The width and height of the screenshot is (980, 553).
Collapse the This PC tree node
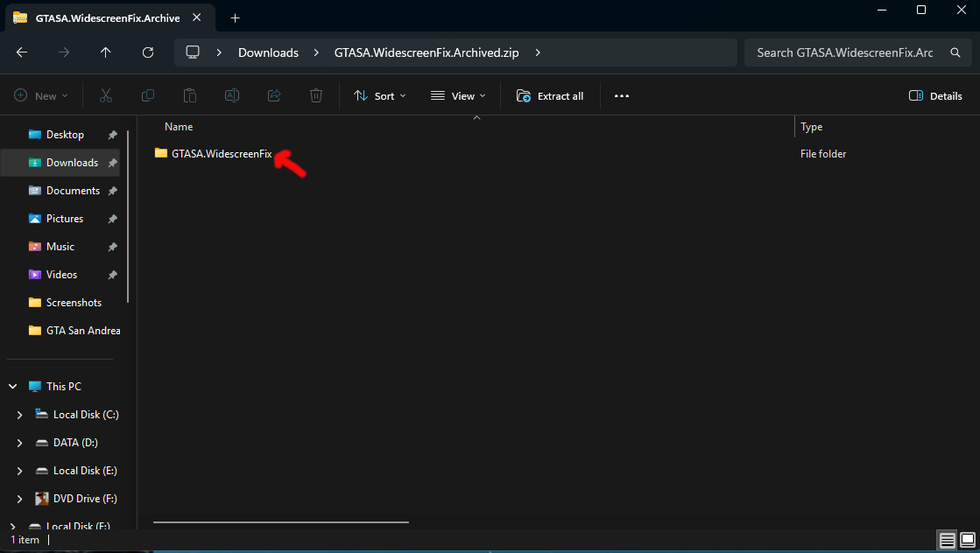pyautogui.click(x=12, y=387)
